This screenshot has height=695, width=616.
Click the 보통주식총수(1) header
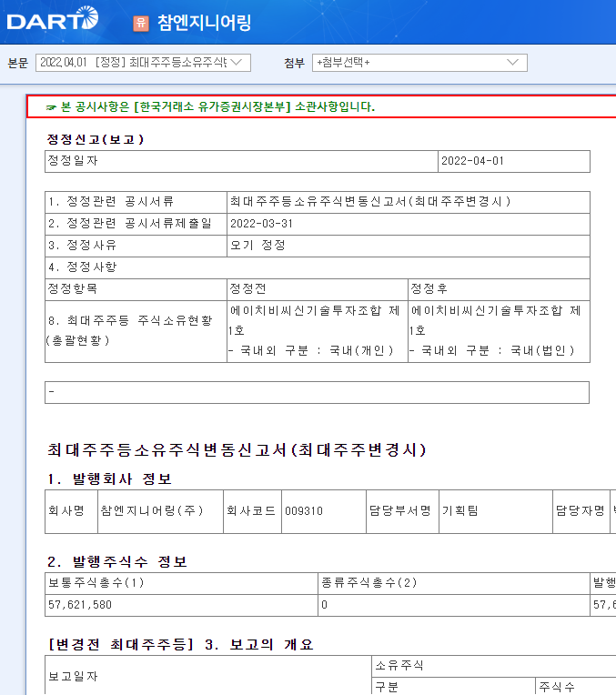(x=181, y=583)
